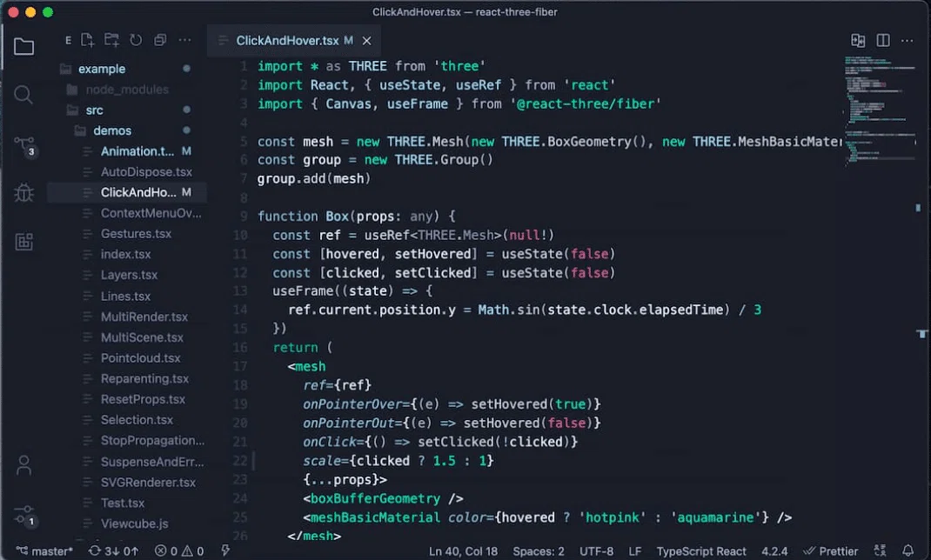Click the editor minimap code overview
The image size is (931, 560).
[880, 110]
